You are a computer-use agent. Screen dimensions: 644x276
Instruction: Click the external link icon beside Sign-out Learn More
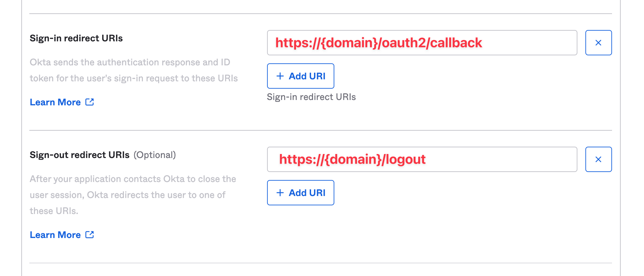[x=89, y=235]
